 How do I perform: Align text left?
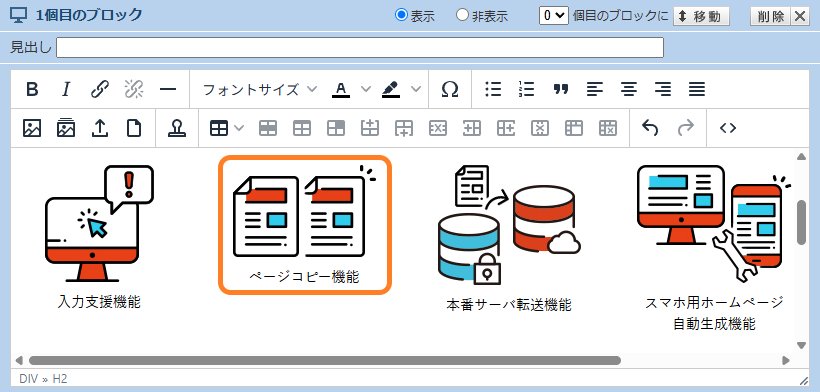click(595, 89)
